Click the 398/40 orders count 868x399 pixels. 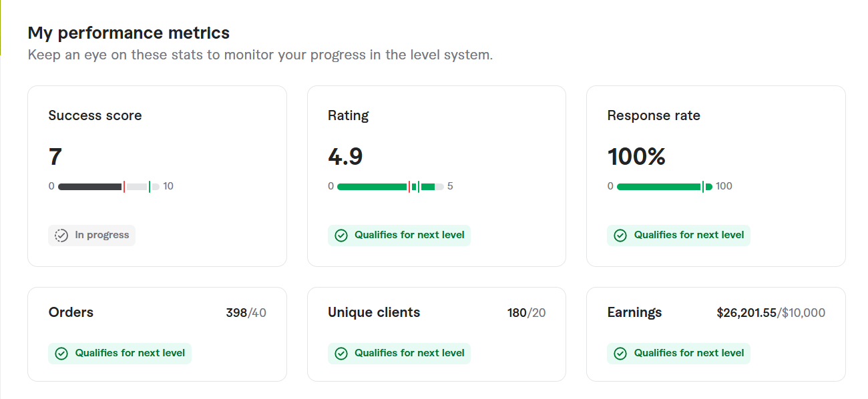pyautogui.click(x=246, y=313)
